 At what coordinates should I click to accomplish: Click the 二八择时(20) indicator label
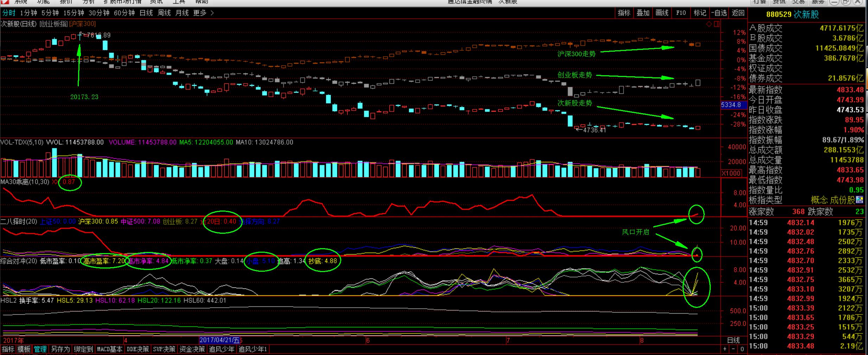[x=19, y=221]
